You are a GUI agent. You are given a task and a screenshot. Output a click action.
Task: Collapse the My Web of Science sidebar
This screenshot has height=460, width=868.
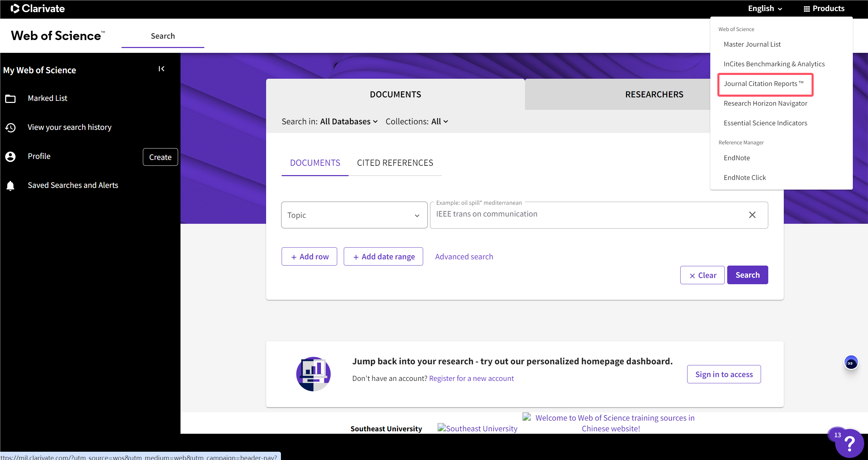[161, 69]
